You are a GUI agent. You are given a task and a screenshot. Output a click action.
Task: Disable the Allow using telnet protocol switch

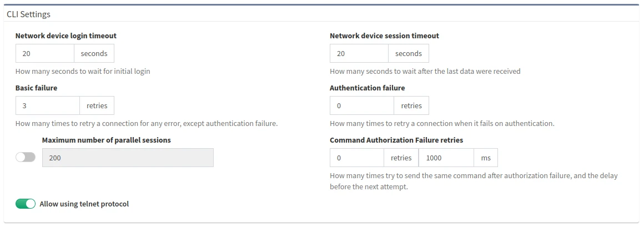25,204
